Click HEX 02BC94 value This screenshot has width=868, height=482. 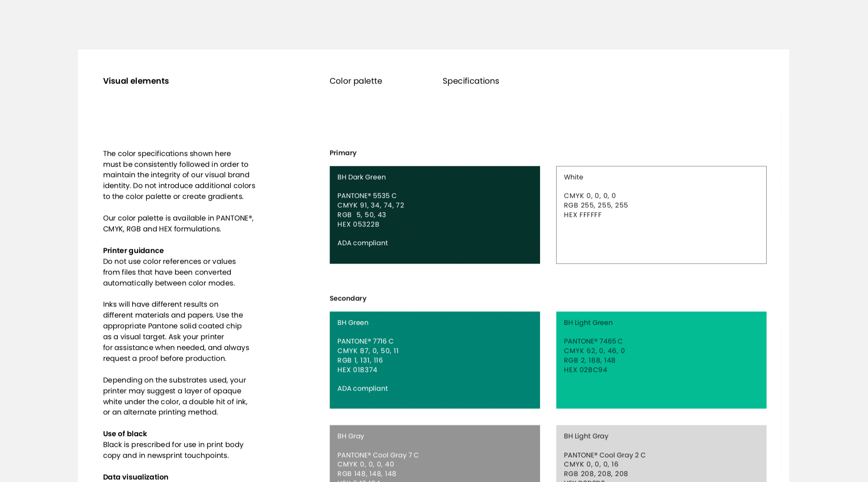point(586,370)
